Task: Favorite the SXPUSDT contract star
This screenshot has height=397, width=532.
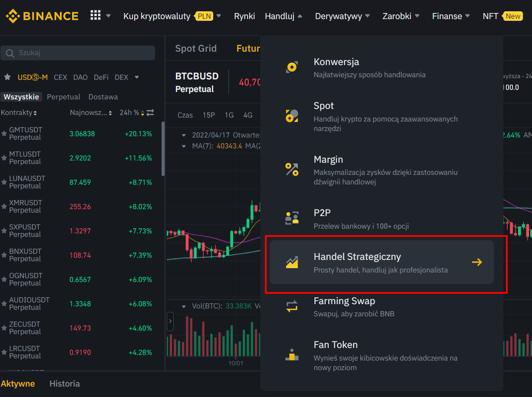Action: click(x=4, y=231)
